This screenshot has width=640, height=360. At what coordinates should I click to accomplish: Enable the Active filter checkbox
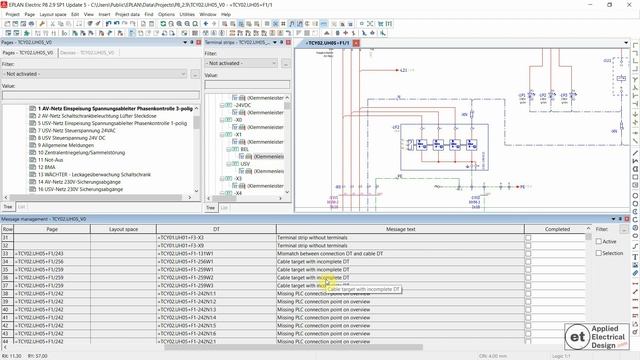point(599,242)
